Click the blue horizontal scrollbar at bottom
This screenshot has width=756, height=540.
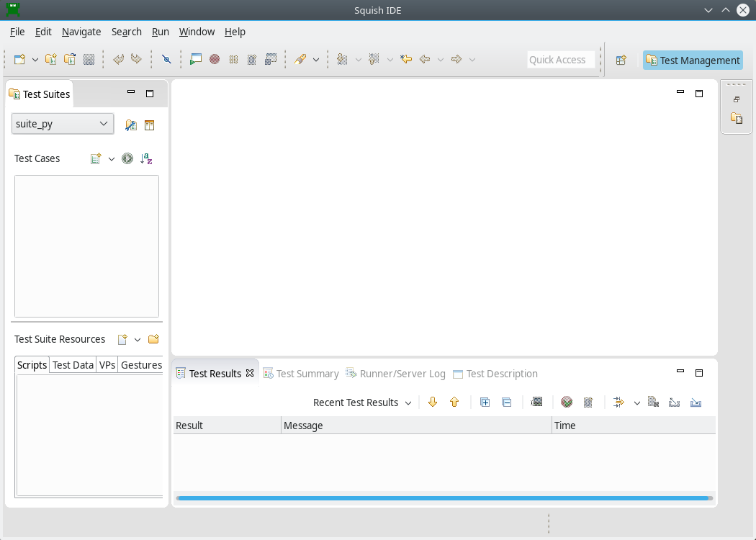point(444,498)
